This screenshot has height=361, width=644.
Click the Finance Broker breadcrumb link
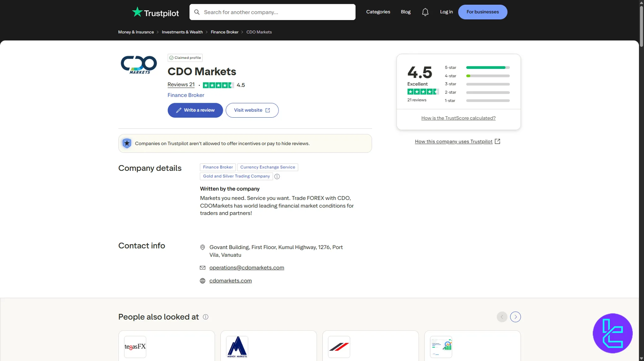tap(224, 32)
